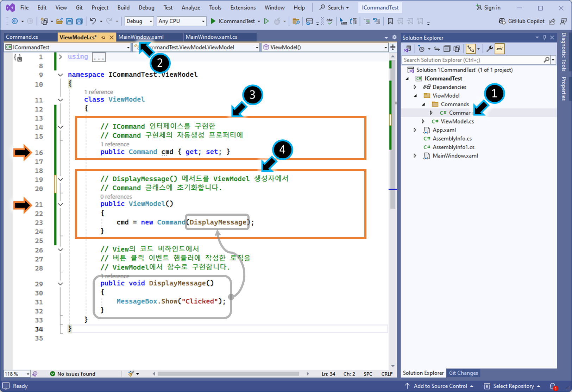
Task: Click the notifications bell in the status bar
Action: tap(553, 386)
